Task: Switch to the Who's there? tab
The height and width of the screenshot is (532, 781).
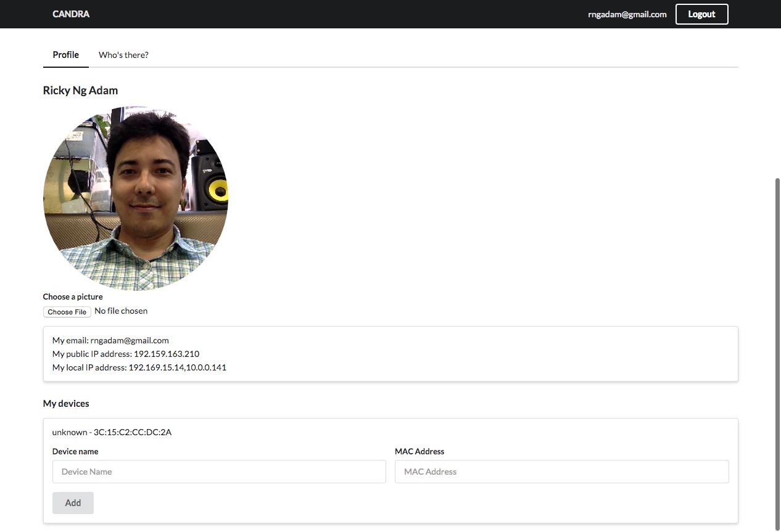Action: coord(123,55)
